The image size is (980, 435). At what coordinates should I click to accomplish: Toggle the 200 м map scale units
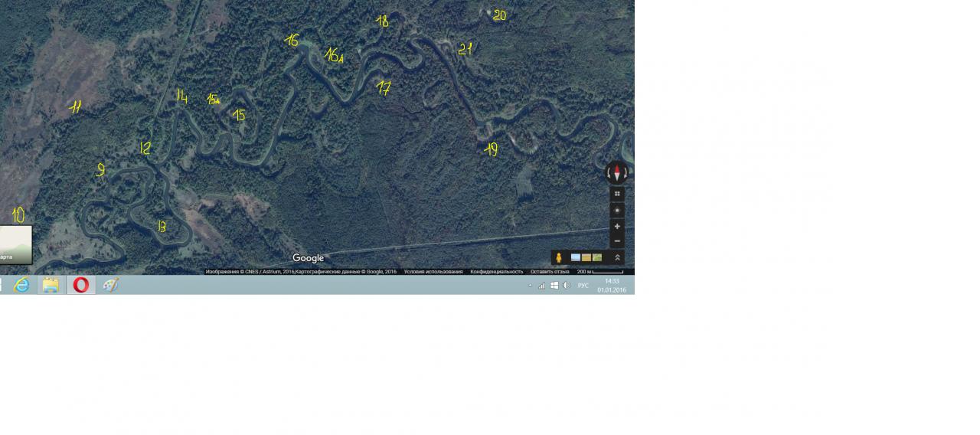[600, 272]
